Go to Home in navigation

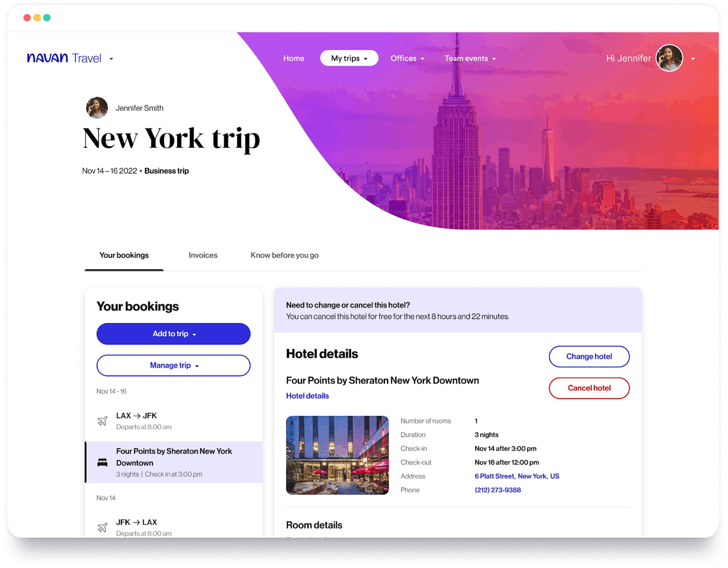click(293, 58)
